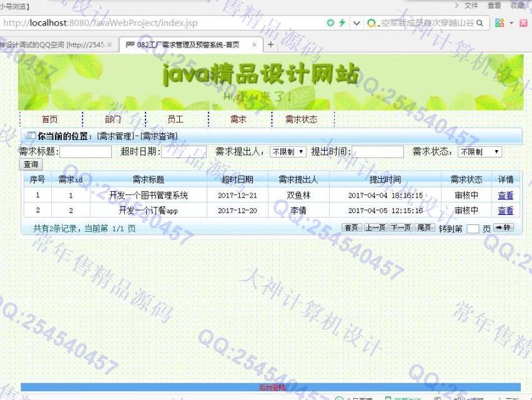Image resolution: width=532 pixels, height=400 pixels.
Task: Click the page number input box
Action: 473,229
